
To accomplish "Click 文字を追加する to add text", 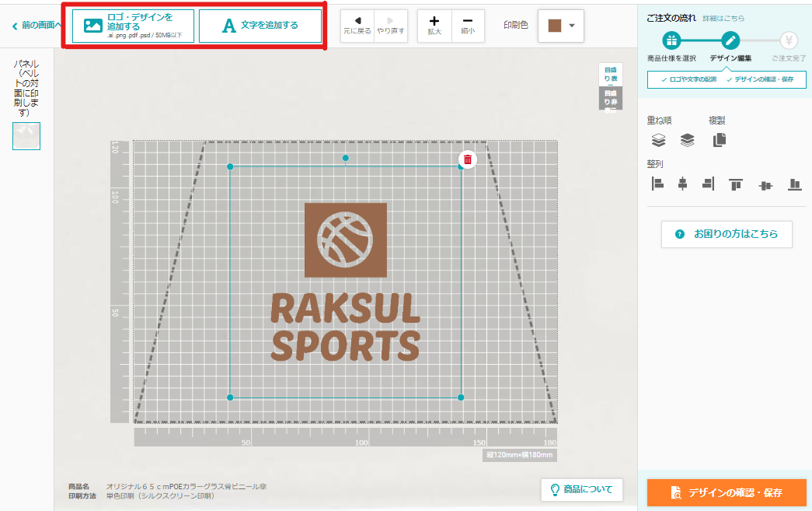I will pyautogui.click(x=260, y=26).
